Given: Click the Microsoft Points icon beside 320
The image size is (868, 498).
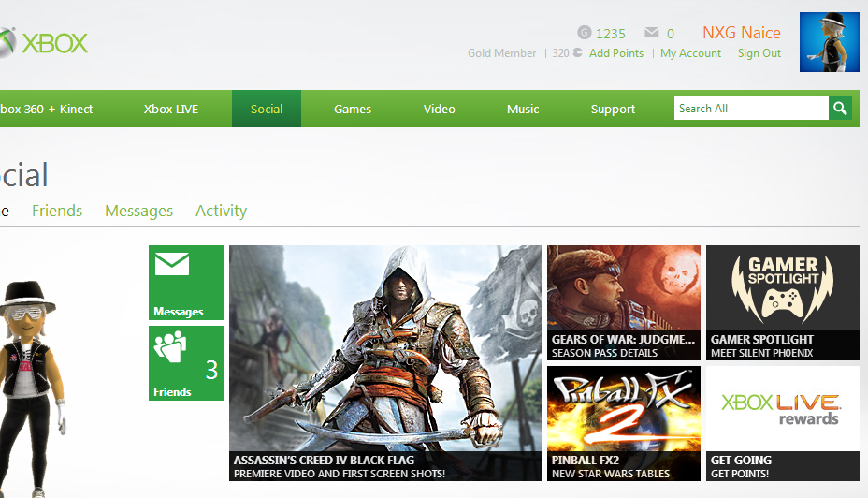Looking at the screenshot, I should click(x=577, y=52).
